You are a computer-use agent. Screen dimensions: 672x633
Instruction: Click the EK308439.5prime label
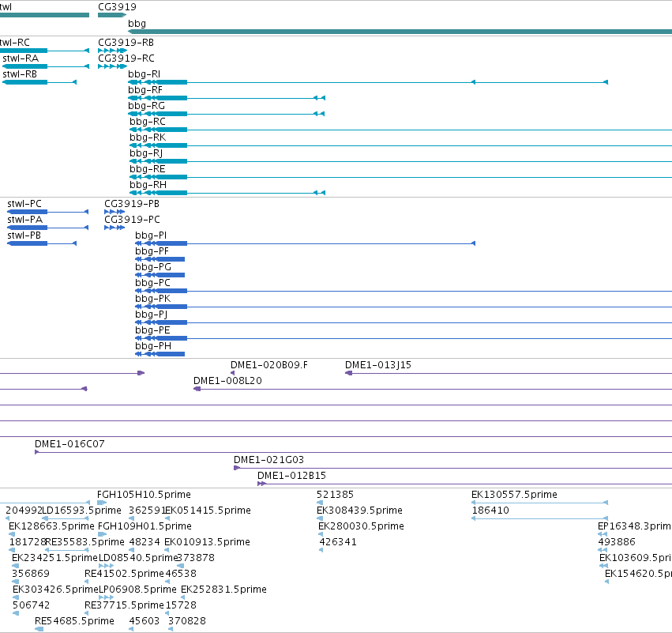[359, 511]
